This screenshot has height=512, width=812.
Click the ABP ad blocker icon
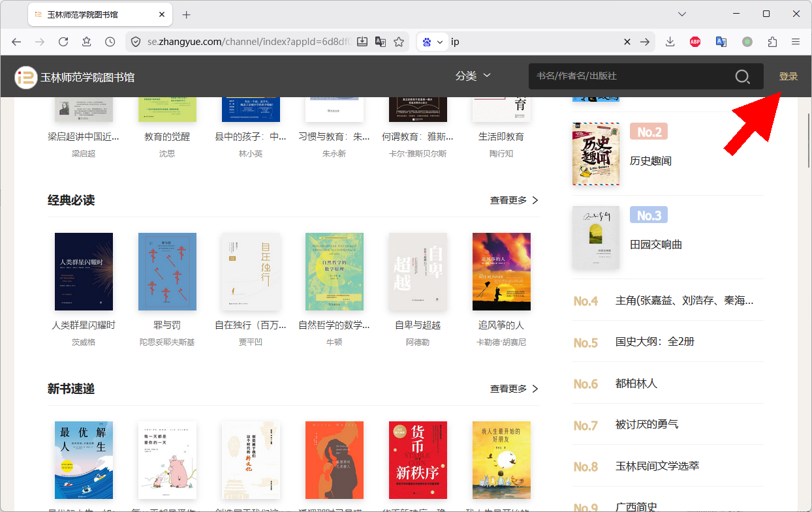(695, 42)
